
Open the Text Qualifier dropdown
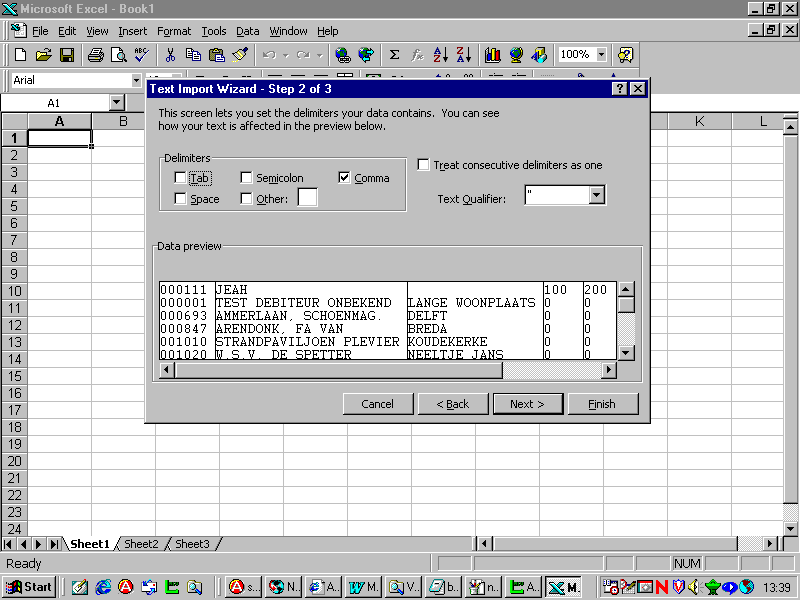click(597, 195)
